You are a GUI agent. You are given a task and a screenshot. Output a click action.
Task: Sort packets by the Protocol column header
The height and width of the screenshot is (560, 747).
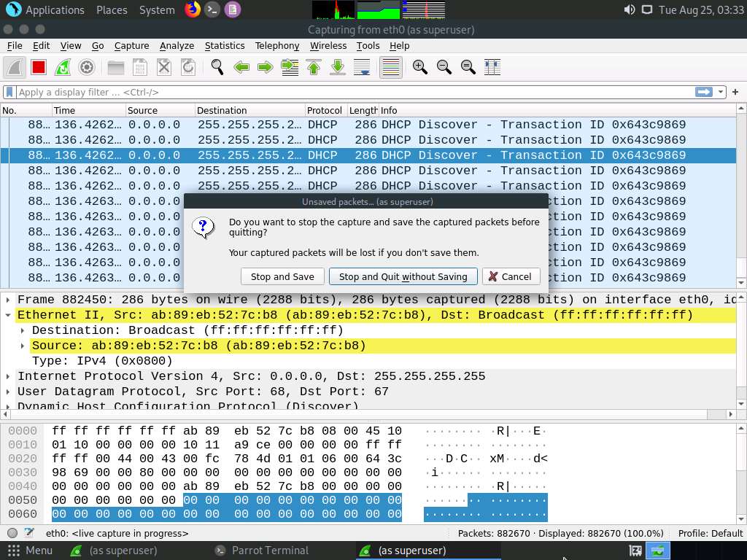click(326, 111)
